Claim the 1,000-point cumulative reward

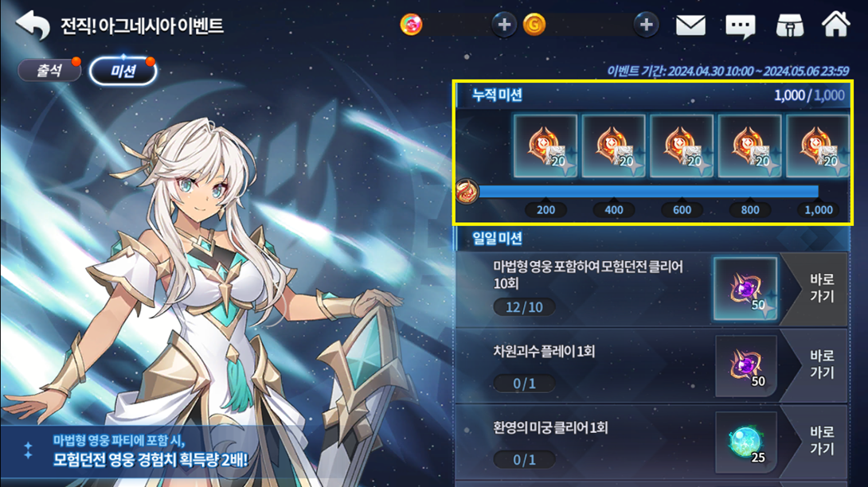(x=818, y=146)
